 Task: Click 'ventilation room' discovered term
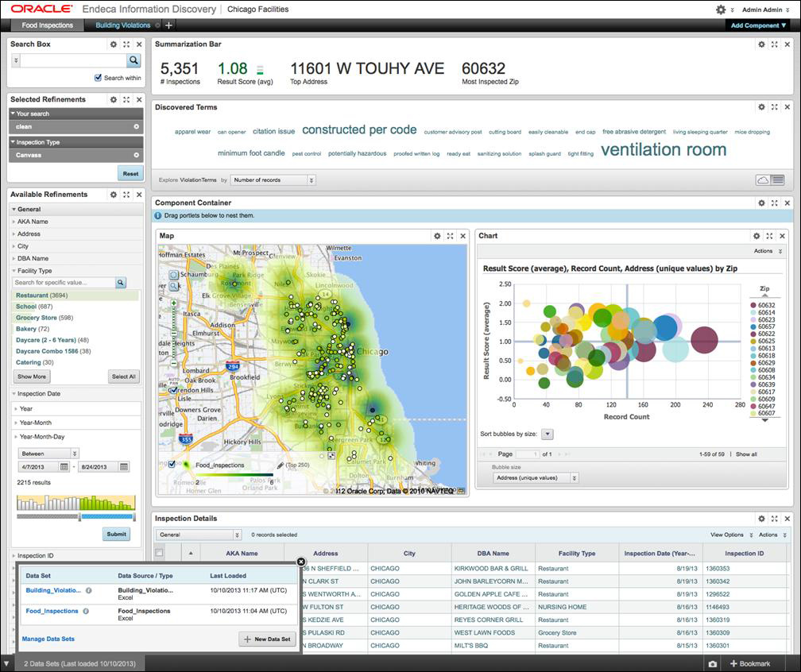click(x=664, y=149)
